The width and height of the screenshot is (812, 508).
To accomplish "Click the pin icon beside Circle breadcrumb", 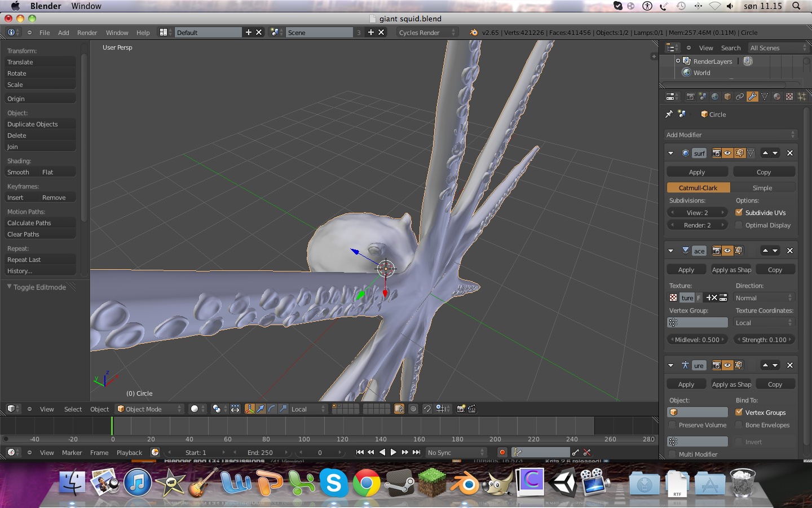I will (669, 114).
